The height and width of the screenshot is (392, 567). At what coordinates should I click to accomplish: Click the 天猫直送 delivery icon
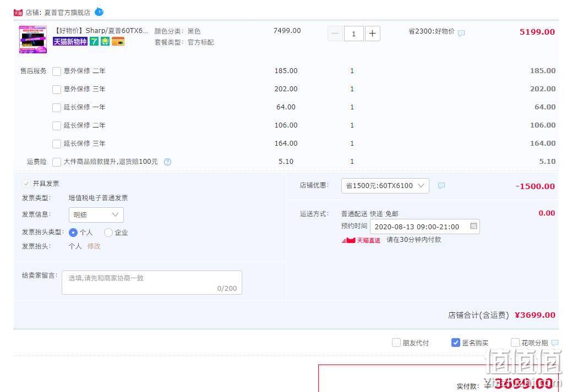pyautogui.click(x=361, y=240)
